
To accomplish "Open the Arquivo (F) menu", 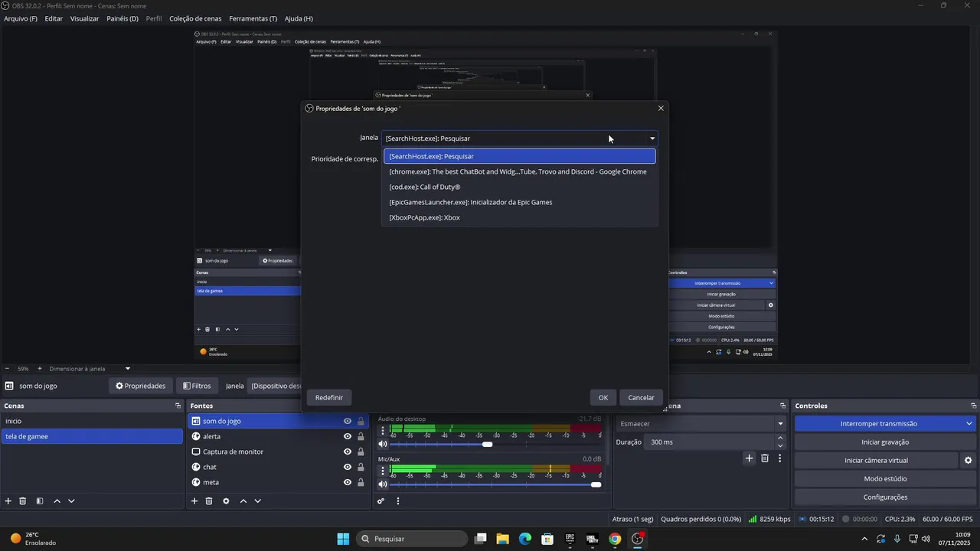I will (21, 18).
